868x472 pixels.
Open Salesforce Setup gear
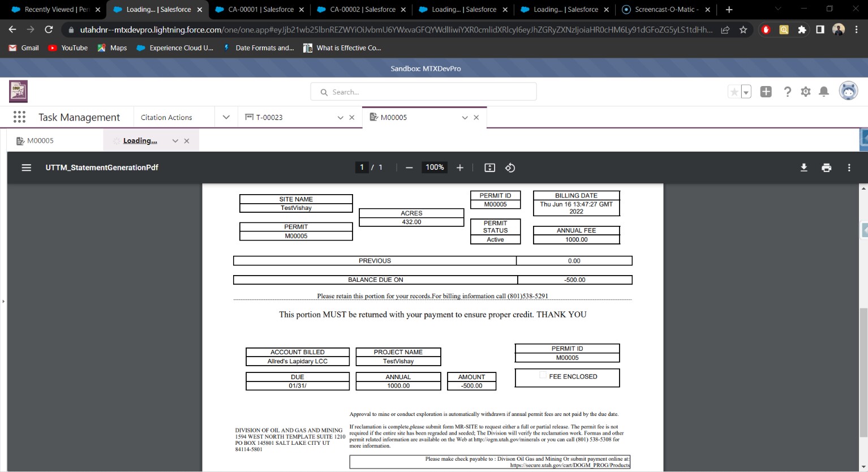coord(805,91)
